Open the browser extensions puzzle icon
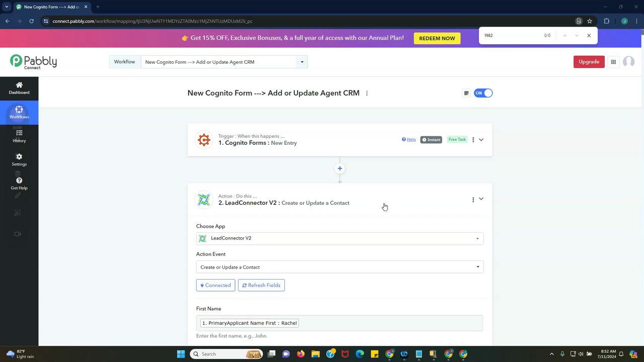Image resolution: width=644 pixels, height=362 pixels. [x=606, y=21]
